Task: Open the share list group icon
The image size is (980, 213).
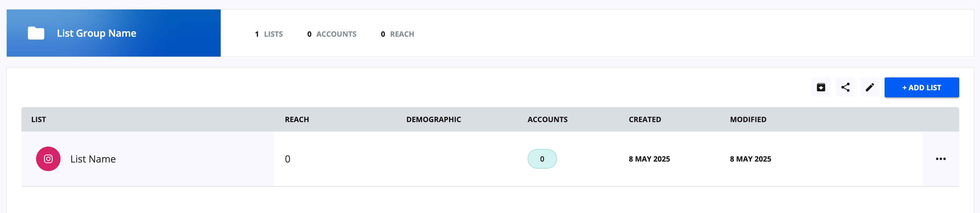Action: pos(845,87)
